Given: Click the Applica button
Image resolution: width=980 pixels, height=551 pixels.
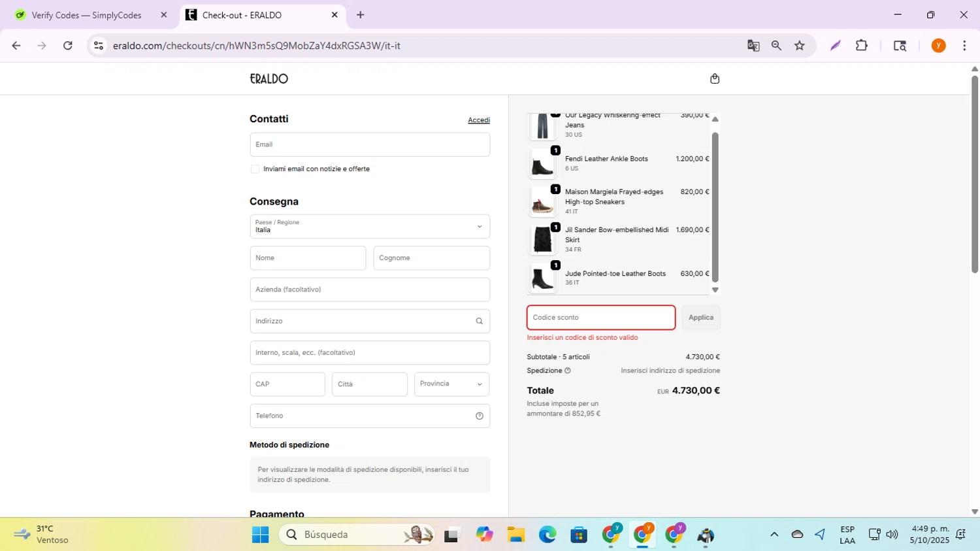Looking at the screenshot, I should click(x=701, y=318).
